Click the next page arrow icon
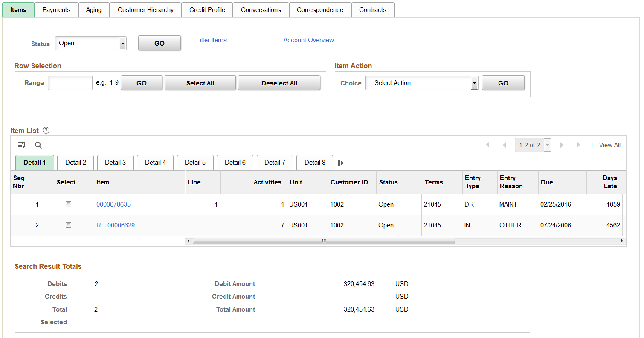This screenshot has width=644, height=338. click(562, 145)
